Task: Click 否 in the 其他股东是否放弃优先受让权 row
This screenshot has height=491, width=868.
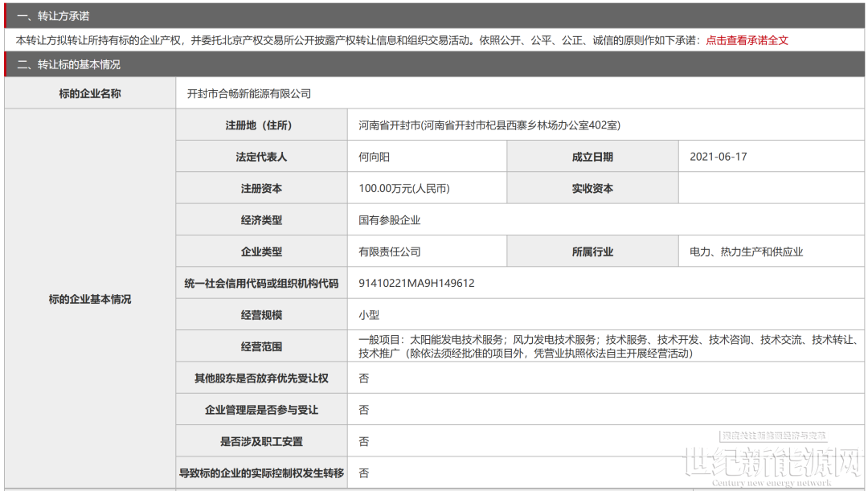Action: 364,378
